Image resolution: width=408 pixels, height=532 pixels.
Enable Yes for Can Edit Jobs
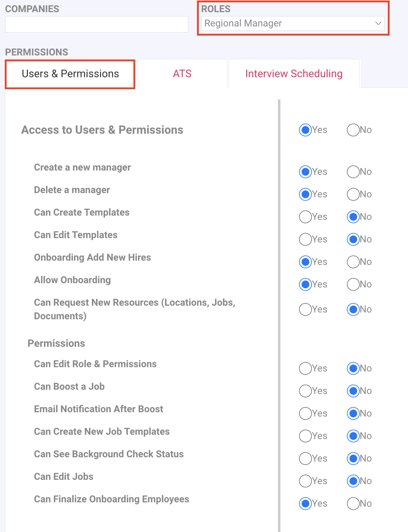tap(305, 481)
